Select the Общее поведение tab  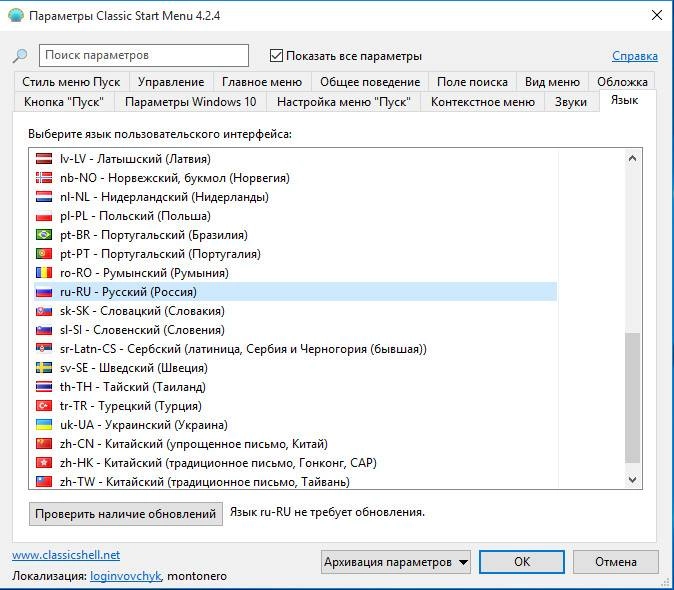[x=370, y=82]
